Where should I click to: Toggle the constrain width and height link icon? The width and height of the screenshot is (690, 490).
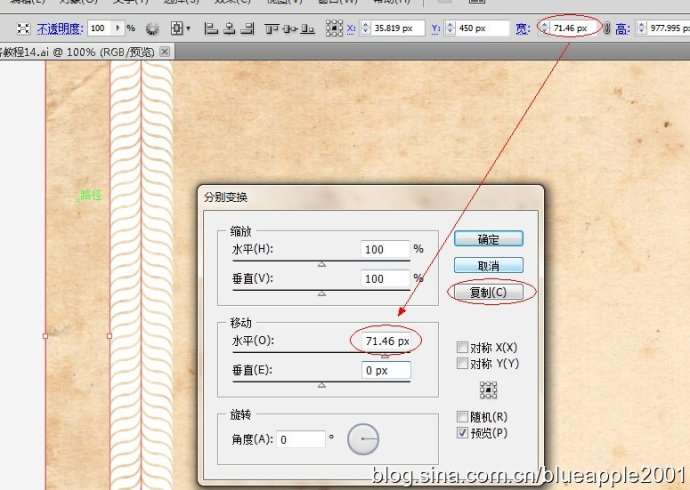(x=606, y=29)
